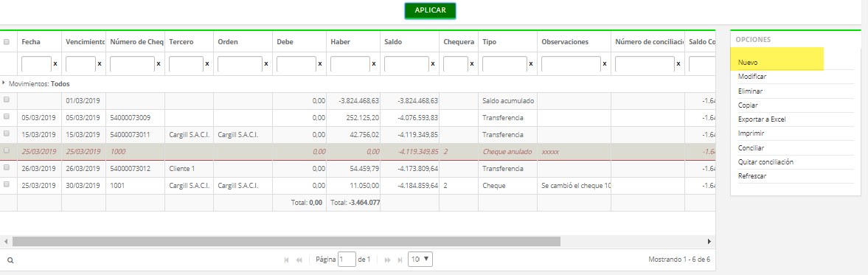
Task: Select Quitar conciliación
Action: tap(765, 162)
